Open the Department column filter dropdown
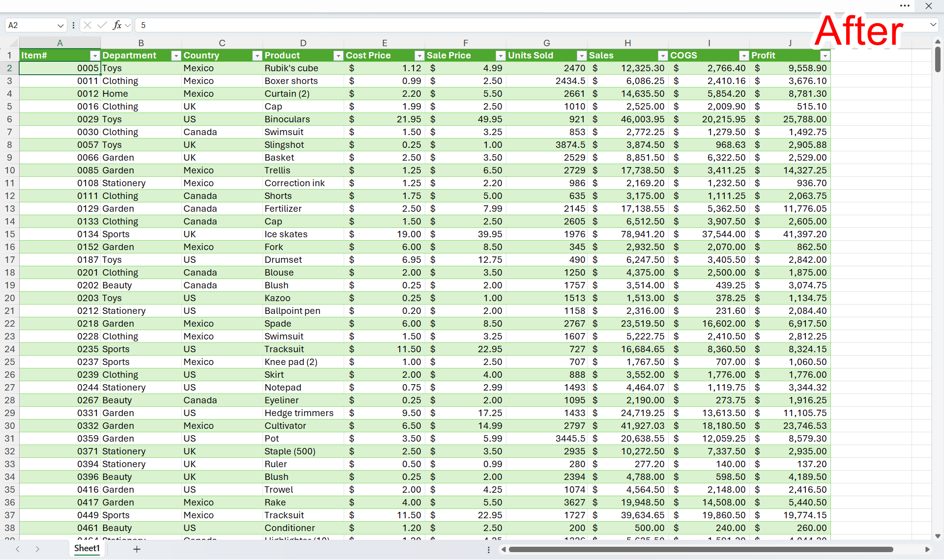 pyautogui.click(x=176, y=56)
